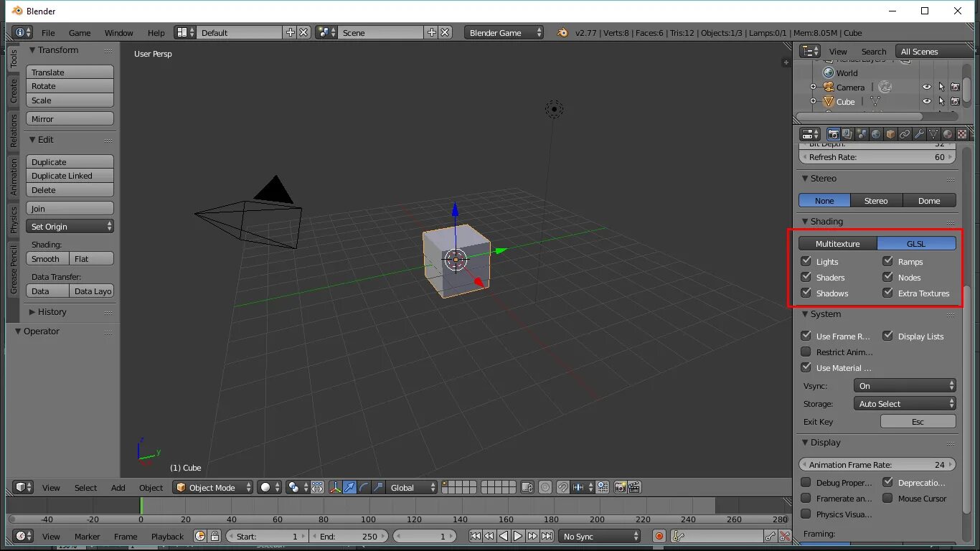This screenshot has height=551, width=980.
Task: Enable the Physics Visualization checkbox
Action: [806, 514]
